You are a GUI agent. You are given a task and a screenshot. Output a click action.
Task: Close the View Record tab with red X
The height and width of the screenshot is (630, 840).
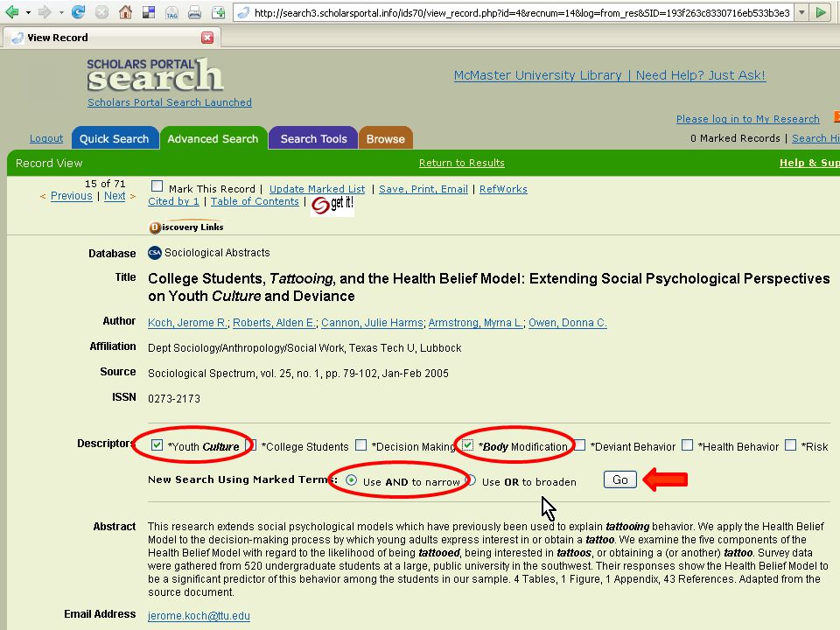point(207,38)
